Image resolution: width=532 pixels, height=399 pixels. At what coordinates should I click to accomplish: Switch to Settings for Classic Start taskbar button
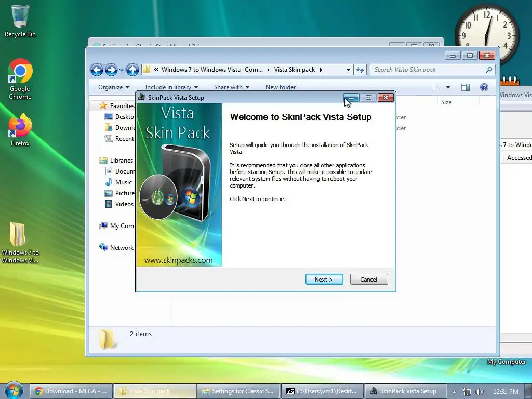click(238, 391)
